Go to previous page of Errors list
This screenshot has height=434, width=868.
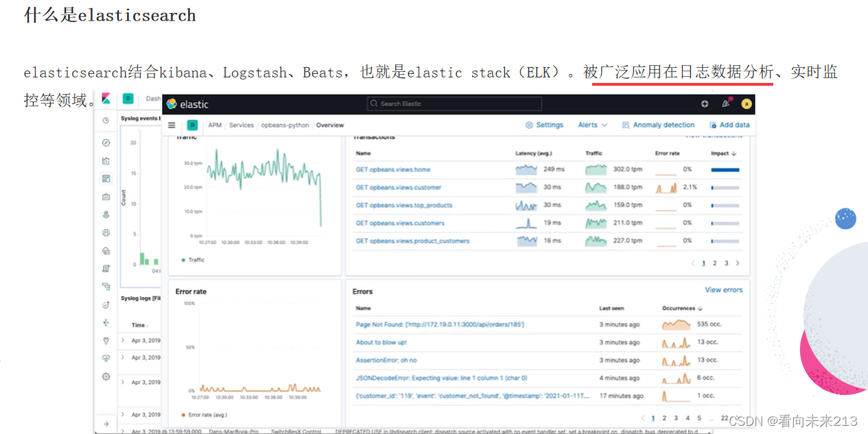pos(642,418)
